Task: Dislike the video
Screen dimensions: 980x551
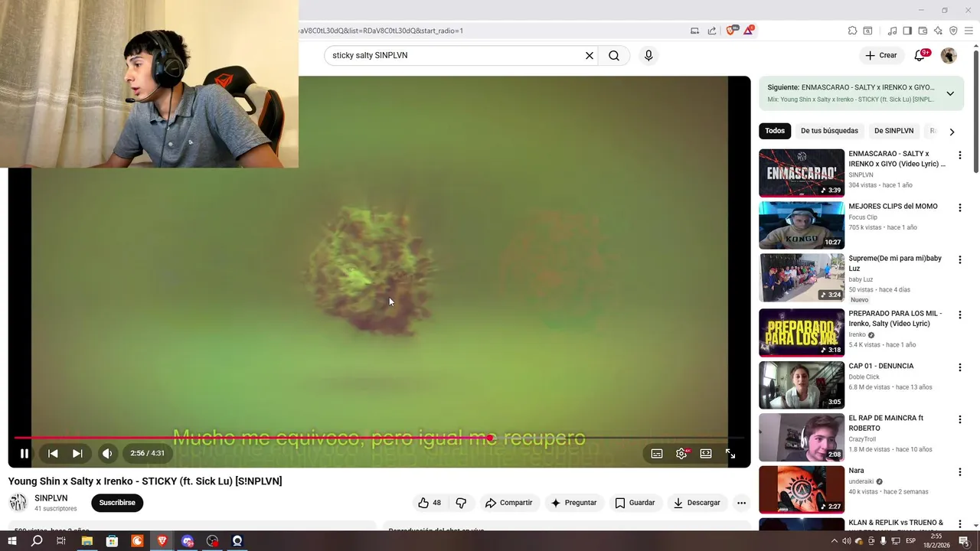Action: tap(461, 503)
